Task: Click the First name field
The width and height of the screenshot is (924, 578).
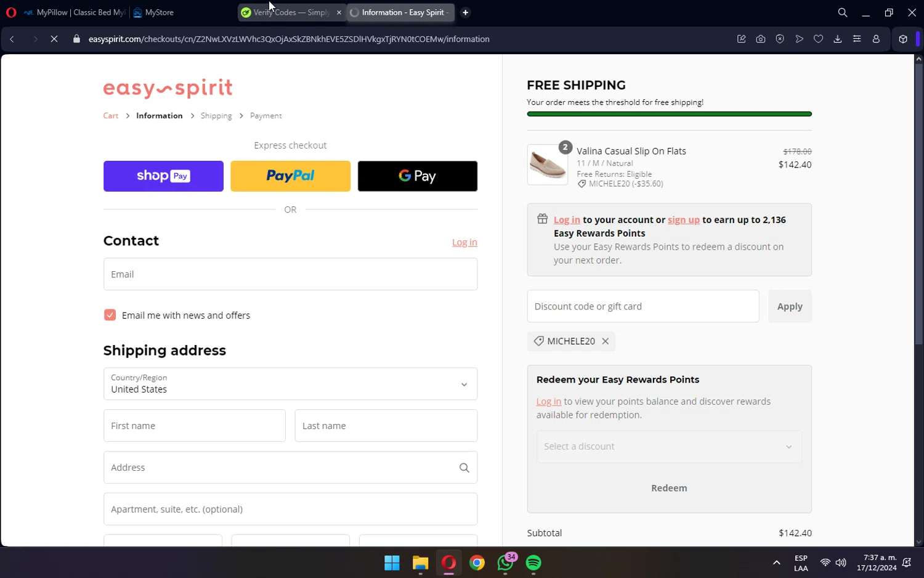Action: pyautogui.click(x=195, y=426)
